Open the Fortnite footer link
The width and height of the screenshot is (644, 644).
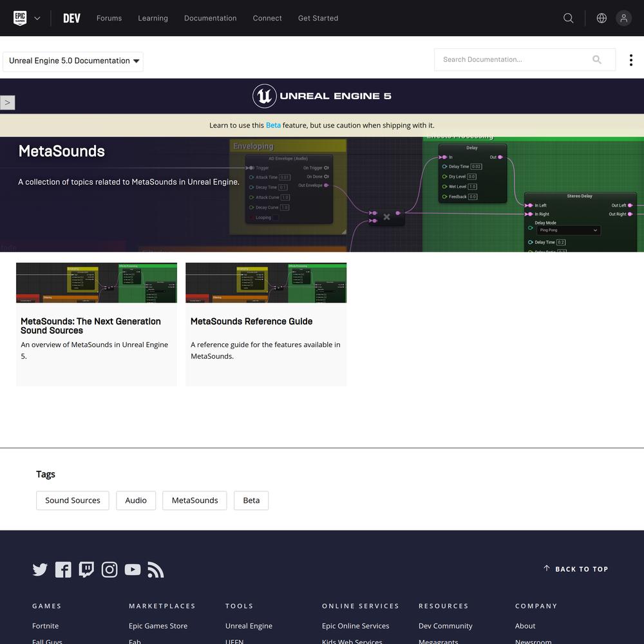[45, 625]
